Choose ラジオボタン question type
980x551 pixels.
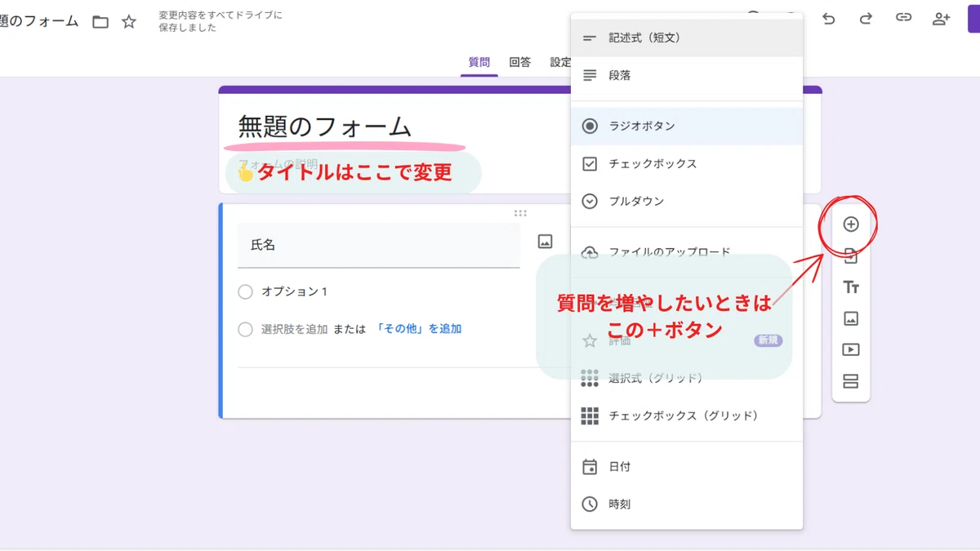tap(687, 127)
